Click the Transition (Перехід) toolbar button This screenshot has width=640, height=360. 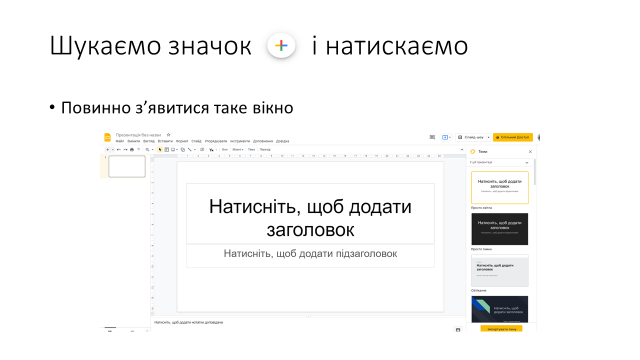coord(265,149)
